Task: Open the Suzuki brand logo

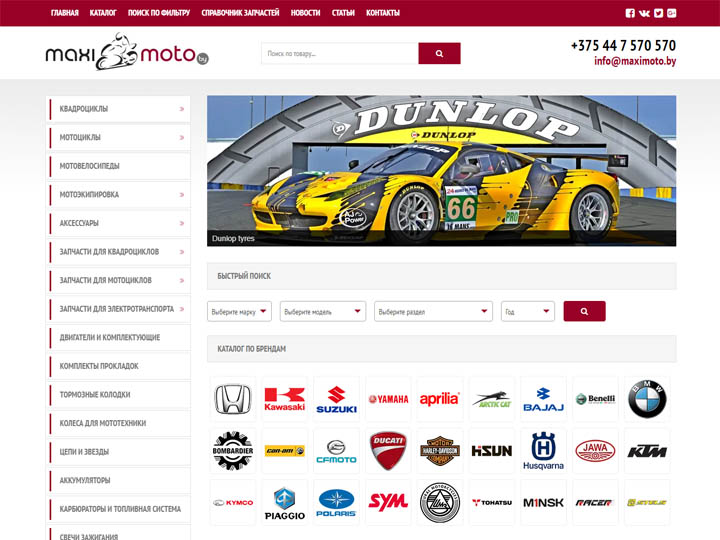Action: 337,399
